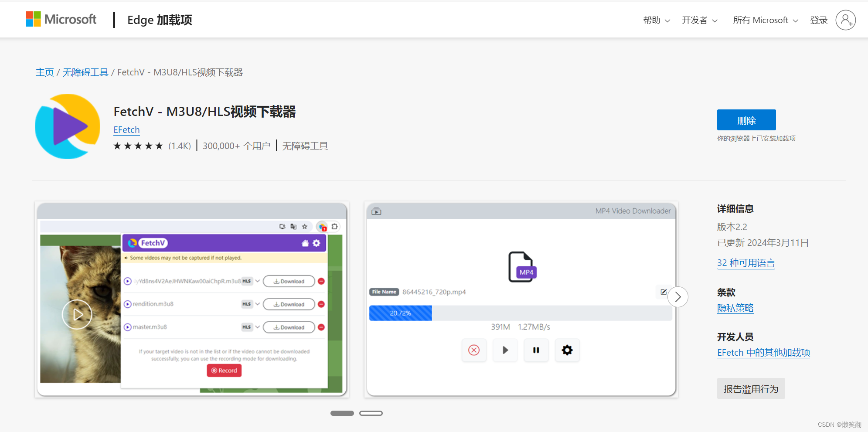868x432 pixels.
Task: Click the FetchV extension logo icon
Action: 68,126
